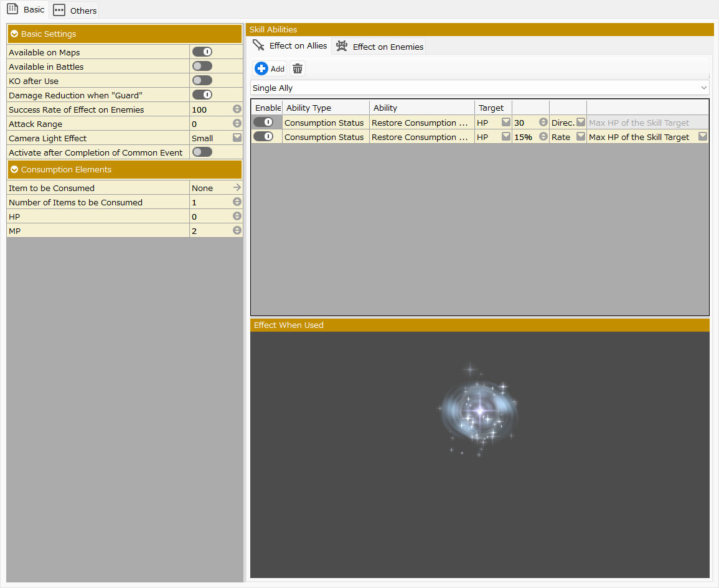Click the MP consumption spinner icon
The width and height of the screenshot is (719, 588).
click(x=237, y=231)
